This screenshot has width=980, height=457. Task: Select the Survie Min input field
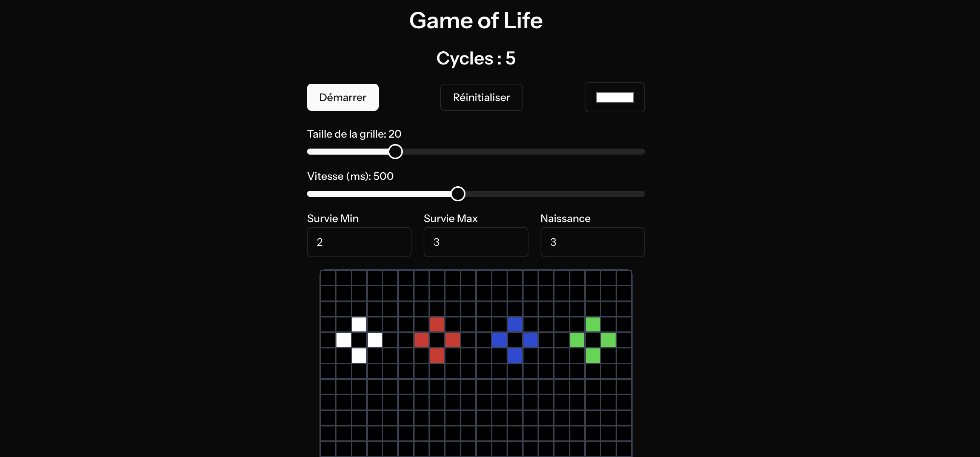[359, 242]
